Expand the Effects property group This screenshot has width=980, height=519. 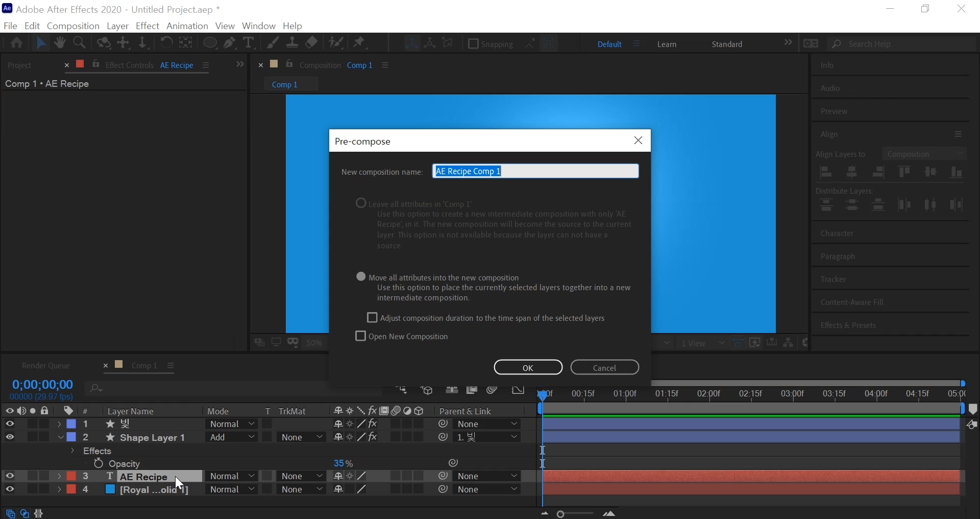[72, 451]
